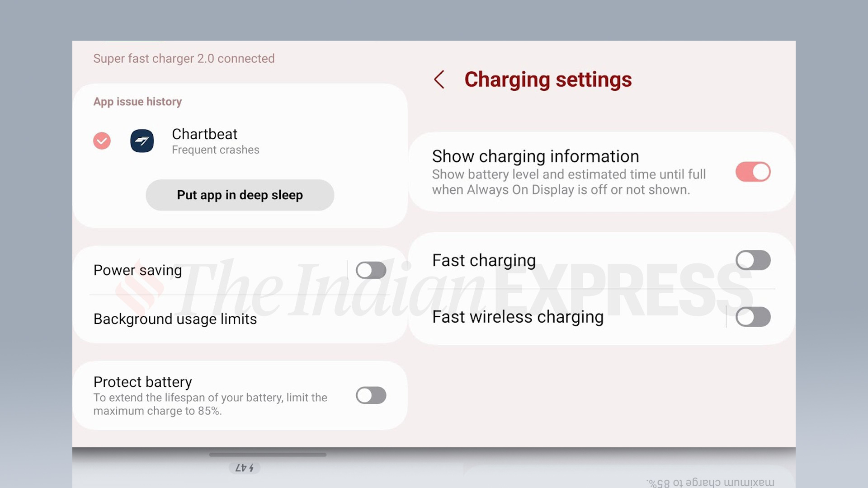
Task: Select Background usage limits option
Action: point(175,319)
